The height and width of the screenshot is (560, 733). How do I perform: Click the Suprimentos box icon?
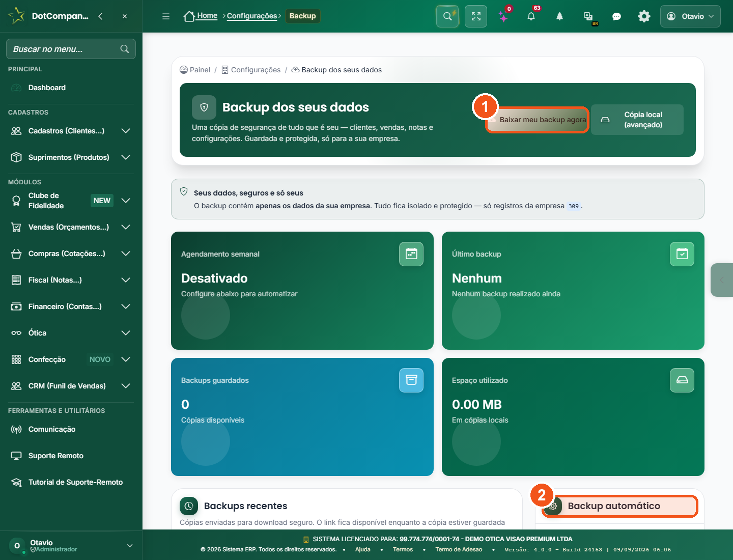coord(16,157)
